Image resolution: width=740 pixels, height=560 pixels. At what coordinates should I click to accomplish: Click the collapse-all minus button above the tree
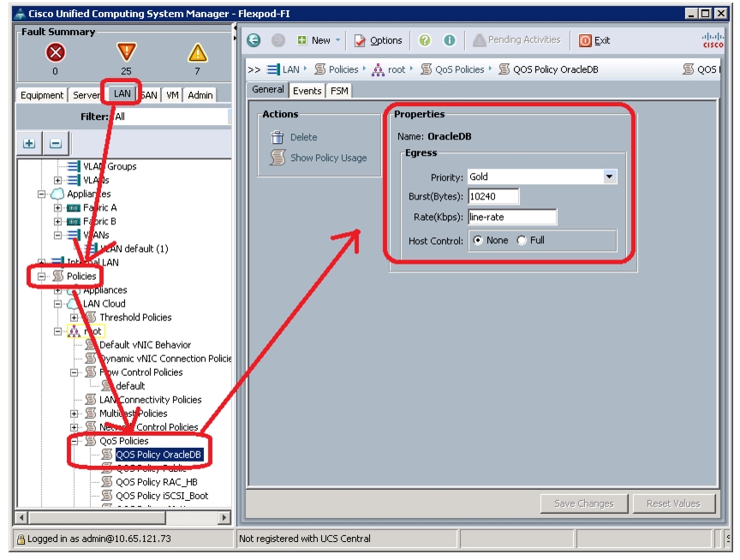pyautogui.click(x=56, y=143)
